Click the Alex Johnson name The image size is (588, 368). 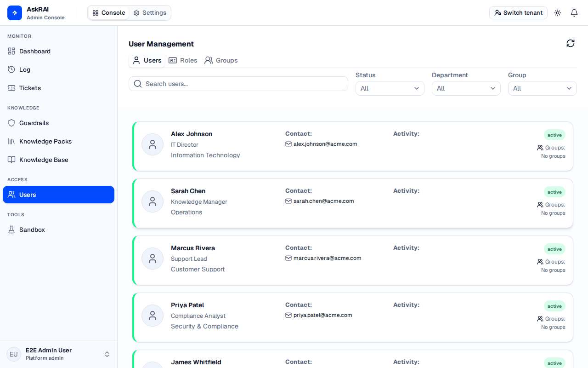tap(192, 134)
